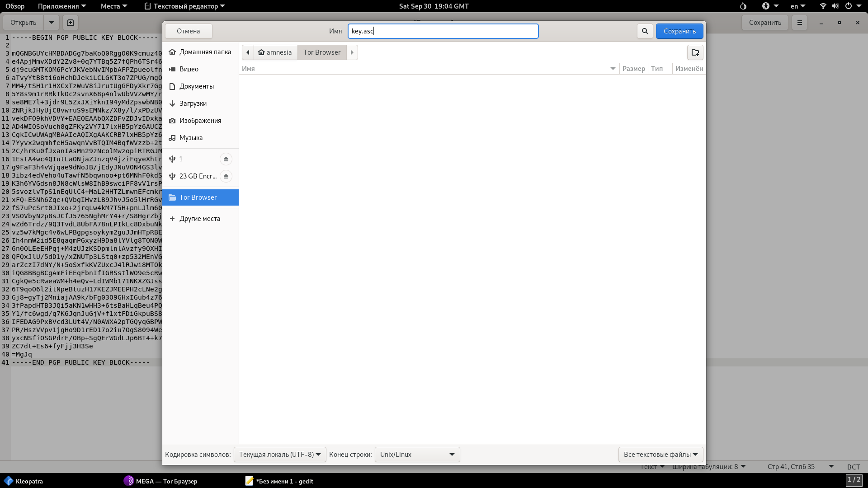The width and height of the screenshot is (868, 488).
Task: Click the file name input field
Action: (x=443, y=31)
